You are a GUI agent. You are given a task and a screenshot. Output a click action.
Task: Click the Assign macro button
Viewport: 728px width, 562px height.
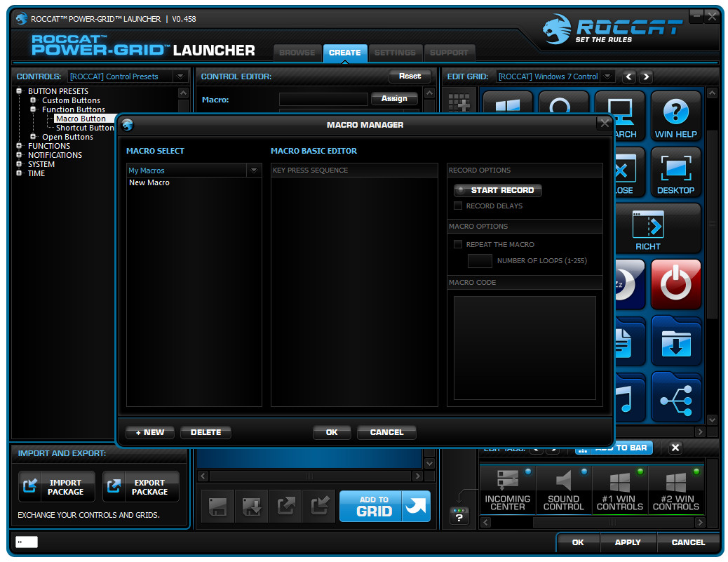[394, 98]
